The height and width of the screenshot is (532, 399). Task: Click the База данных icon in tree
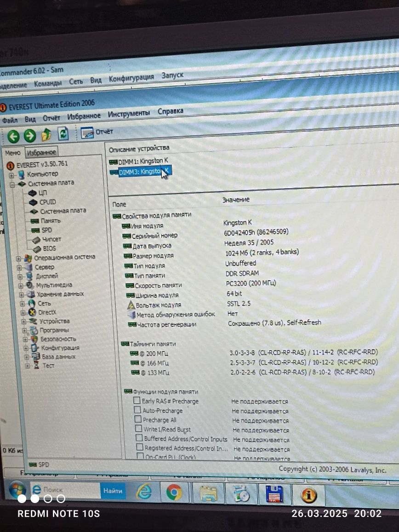pos(35,357)
